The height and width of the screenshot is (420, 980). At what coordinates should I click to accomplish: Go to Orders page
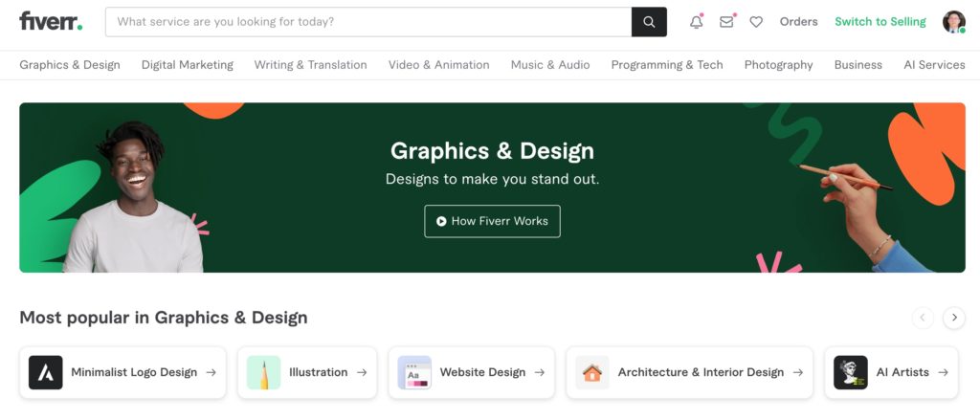tap(799, 22)
